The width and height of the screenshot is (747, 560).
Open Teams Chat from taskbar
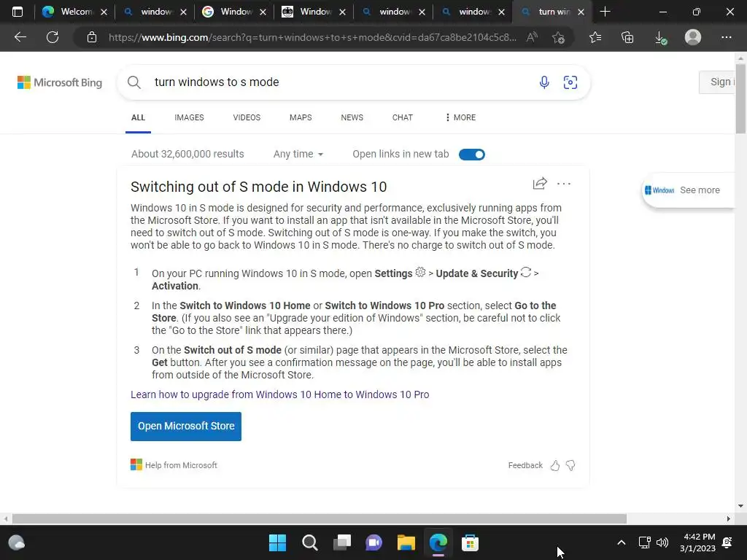click(374, 542)
